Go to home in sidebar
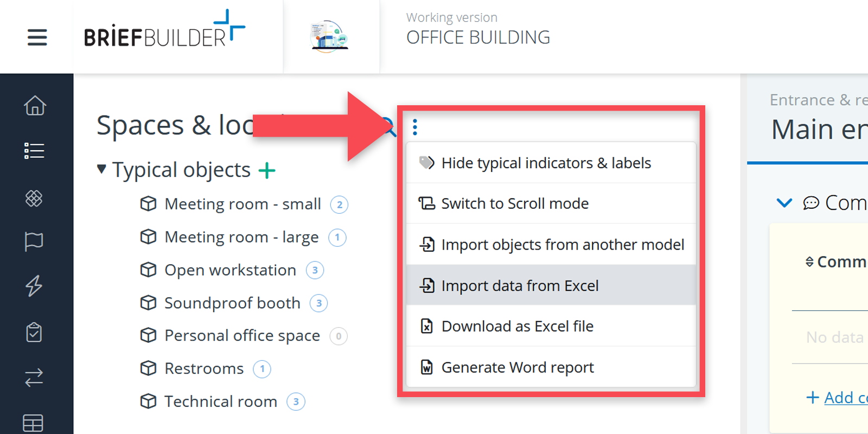868x434 pixels. pyautogui.click(x=35, y=105)
